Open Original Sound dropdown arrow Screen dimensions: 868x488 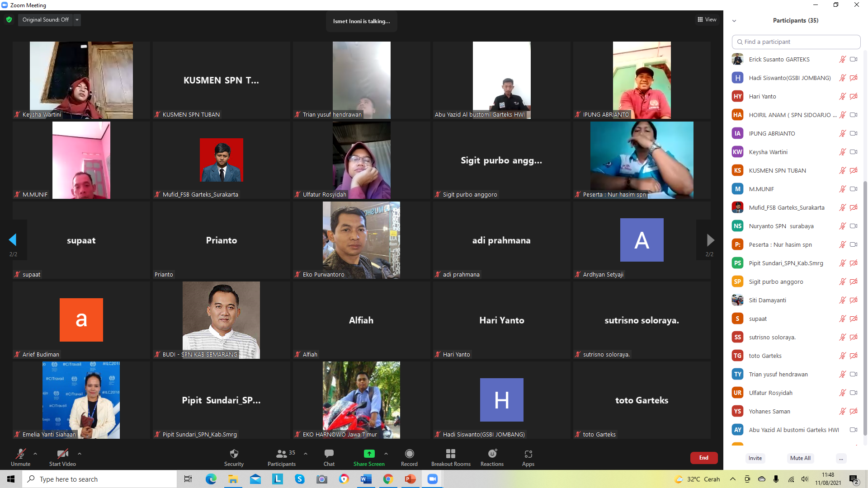pyautogui.click(x=77, y=19)
